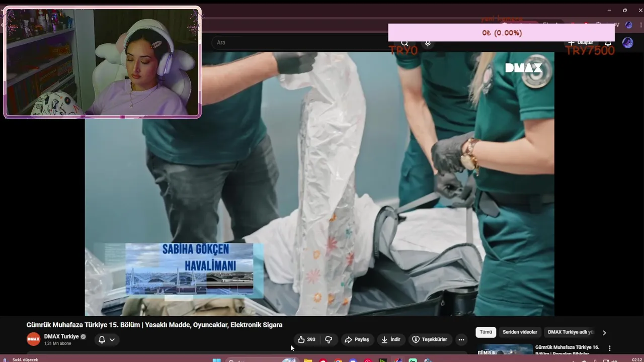
Task: Download the video with İndir
Action: tap(390, 339)
